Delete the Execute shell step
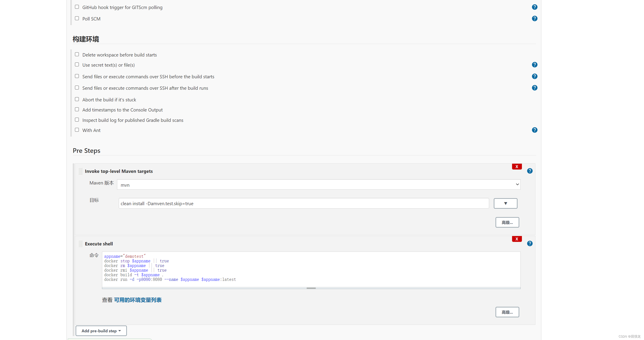The width and height of the screenshot is (644, 340). [x=517, y=239]
